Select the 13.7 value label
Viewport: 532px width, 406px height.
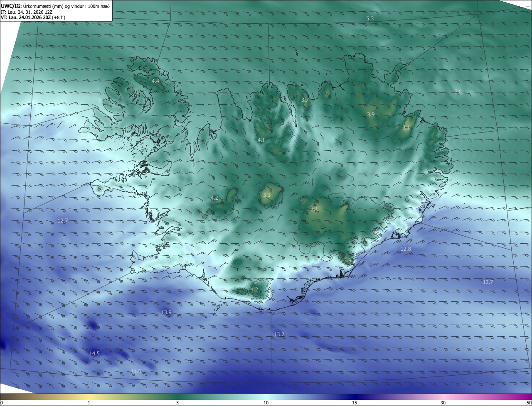pos(279,335)
